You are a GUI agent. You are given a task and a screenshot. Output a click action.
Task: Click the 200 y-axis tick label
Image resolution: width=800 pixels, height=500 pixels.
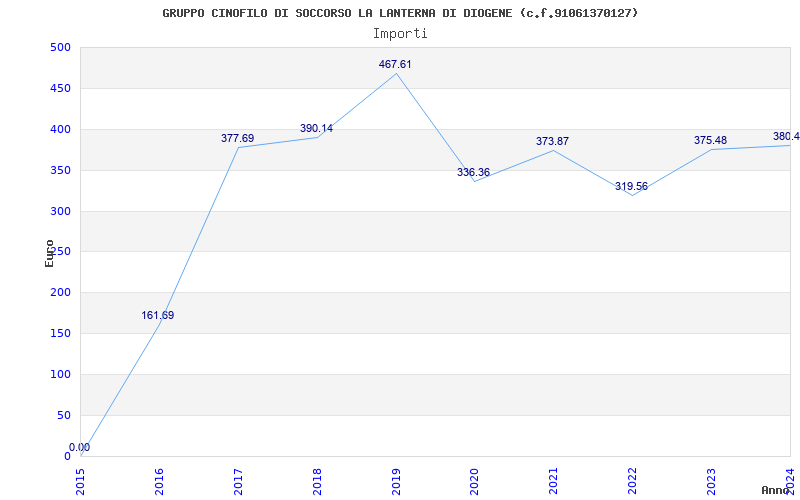click(x=60, y=292)
